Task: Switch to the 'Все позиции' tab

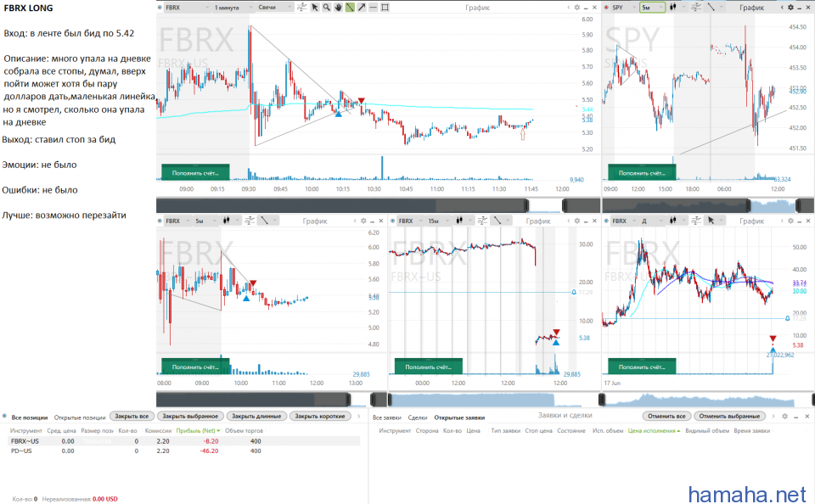Action: pos(29,417)
